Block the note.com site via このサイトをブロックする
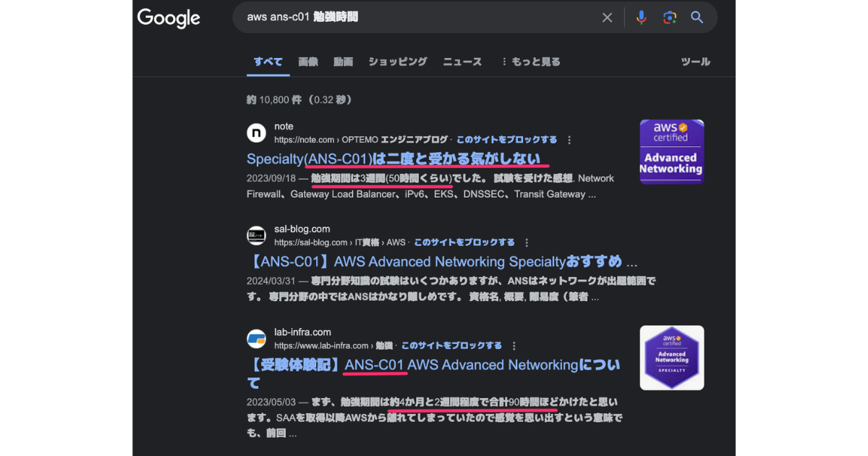This screenshot has width=868, height=456. tap(507, 140)
